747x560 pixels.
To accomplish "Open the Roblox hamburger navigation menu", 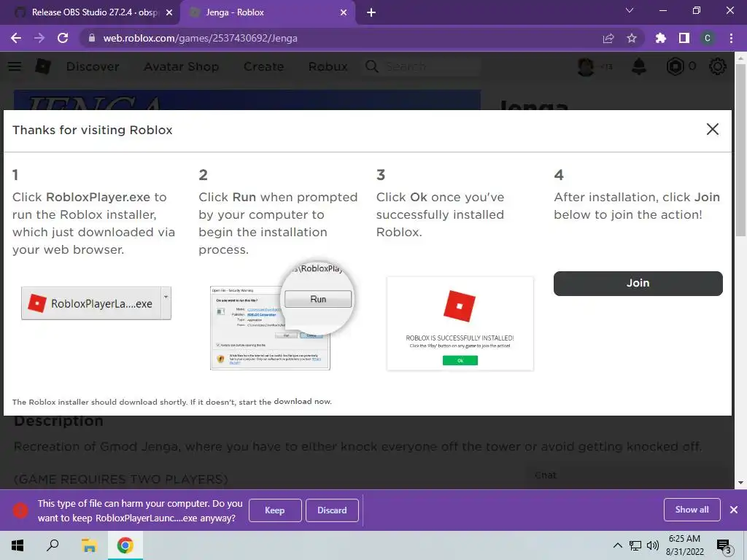I will pos(15,66).
